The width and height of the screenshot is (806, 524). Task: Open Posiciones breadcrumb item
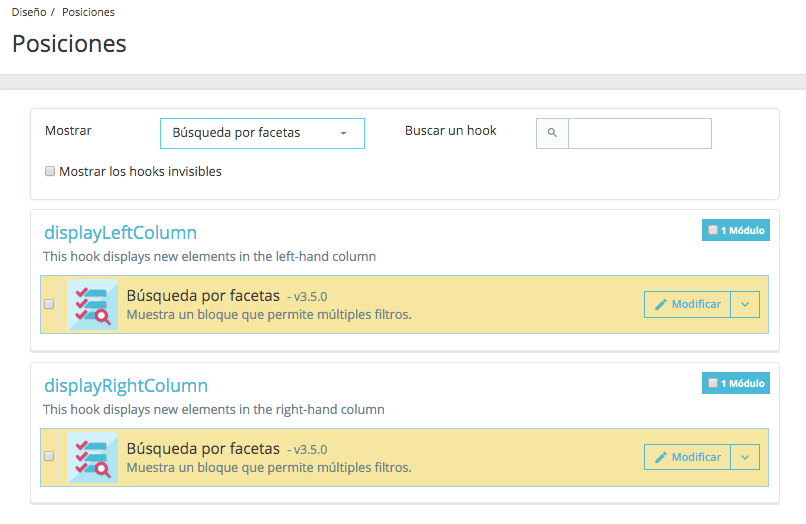(x=88, y=12)
